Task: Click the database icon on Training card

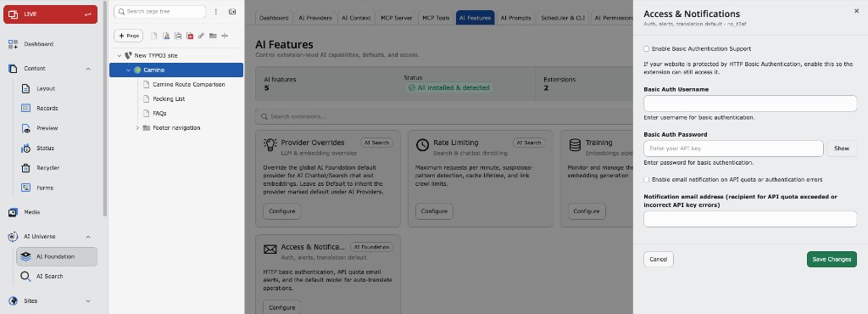Action: 576,145
